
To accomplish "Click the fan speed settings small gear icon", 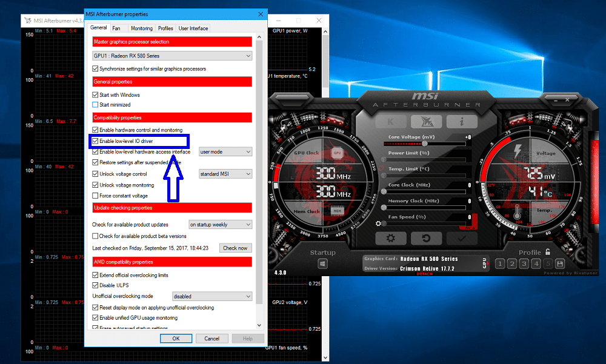I will (x=378, y=223).
